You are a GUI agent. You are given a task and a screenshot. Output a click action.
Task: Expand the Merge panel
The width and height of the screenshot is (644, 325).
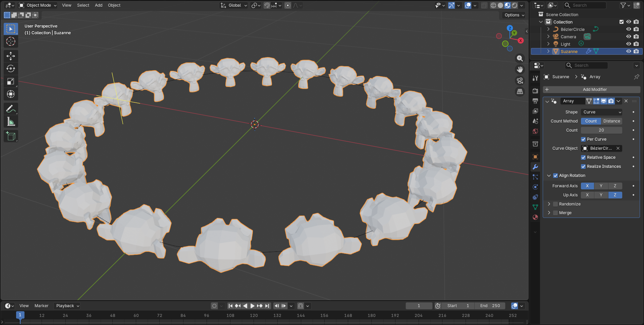click(549, 213)
